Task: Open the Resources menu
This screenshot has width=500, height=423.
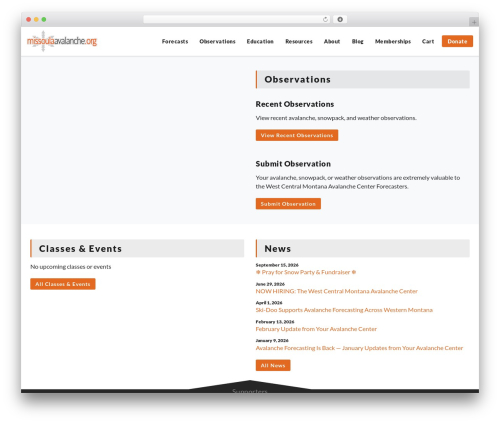Action: tap(299, 41)
